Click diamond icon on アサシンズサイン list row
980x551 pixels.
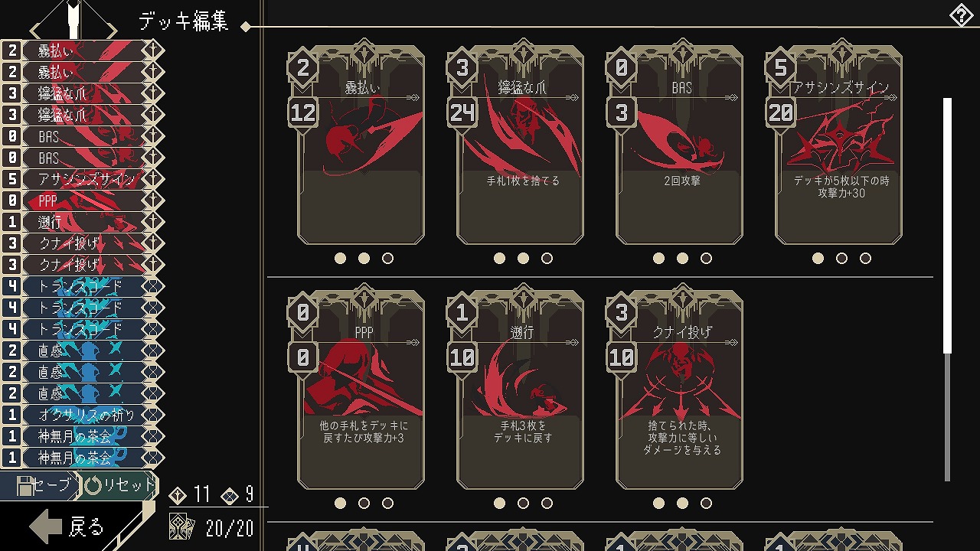click(154, 179)
